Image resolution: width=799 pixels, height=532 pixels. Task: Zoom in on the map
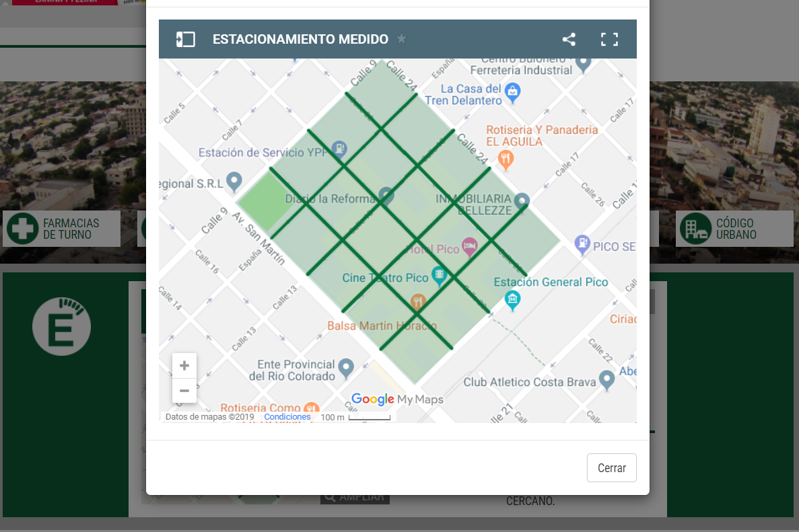184,365
